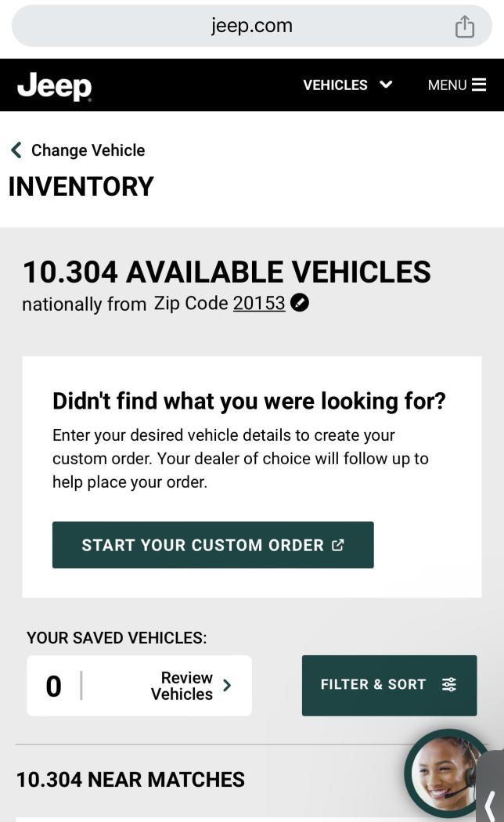Click the pencil edit icon beside the zip code
This screenshot has height=822, width=504.
[x=299, y=302]
